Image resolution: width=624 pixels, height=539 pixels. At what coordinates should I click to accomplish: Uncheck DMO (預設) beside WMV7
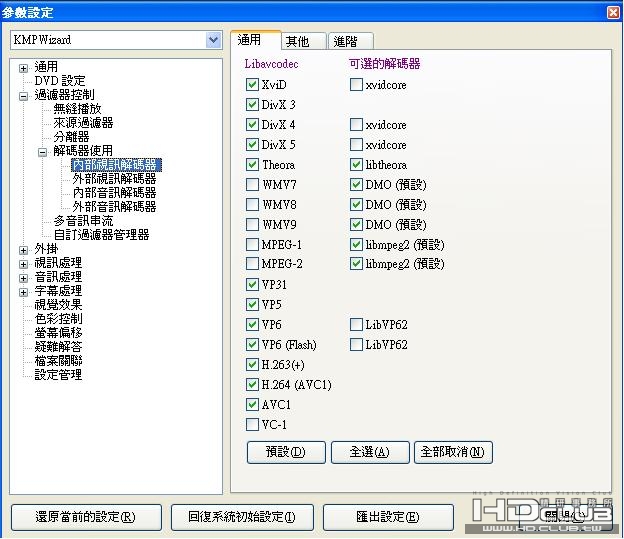(x=356, y=185)
